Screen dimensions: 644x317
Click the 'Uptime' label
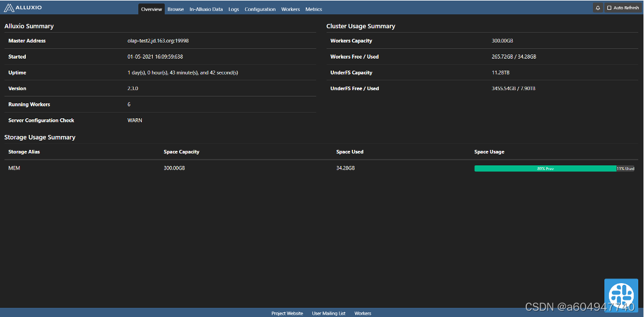[17, 73]
